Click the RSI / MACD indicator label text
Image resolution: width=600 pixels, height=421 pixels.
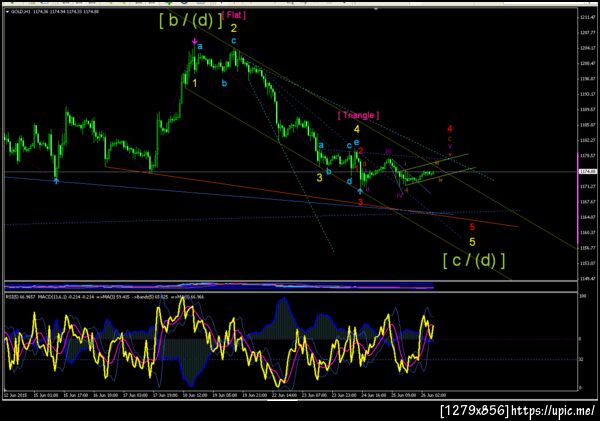[x=104, y=297]
